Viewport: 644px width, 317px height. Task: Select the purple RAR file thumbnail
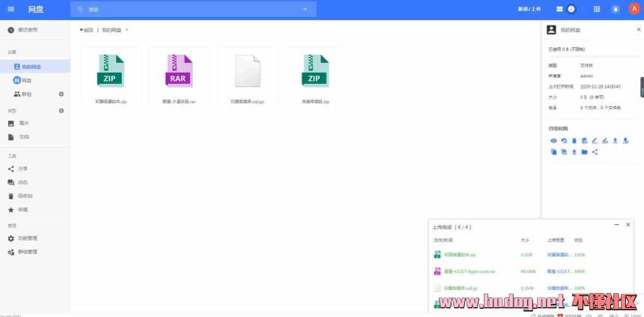[x=179, y=70]
